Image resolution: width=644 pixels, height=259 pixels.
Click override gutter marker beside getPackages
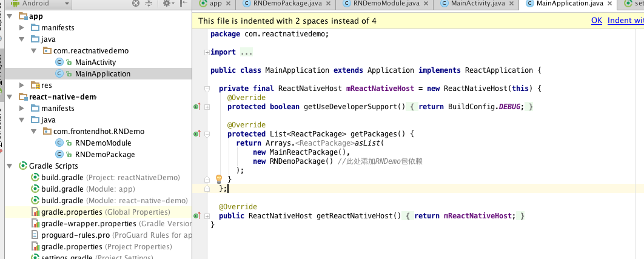point(196,134)
